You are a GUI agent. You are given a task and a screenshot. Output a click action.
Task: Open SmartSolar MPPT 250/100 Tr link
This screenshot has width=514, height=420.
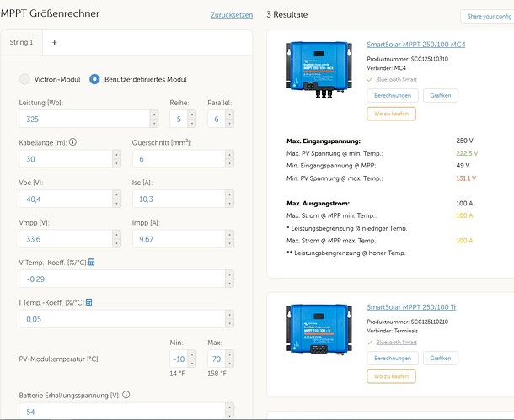411,307
